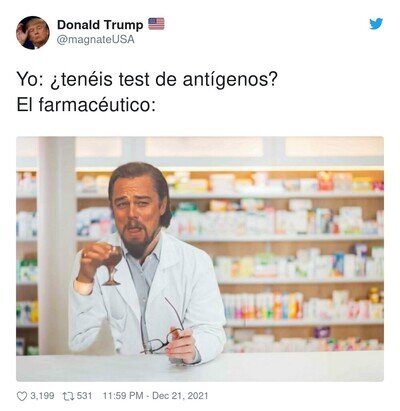Open the round profile avatar picture
This screenshot has width=400, height=411.
coord(33,32)
